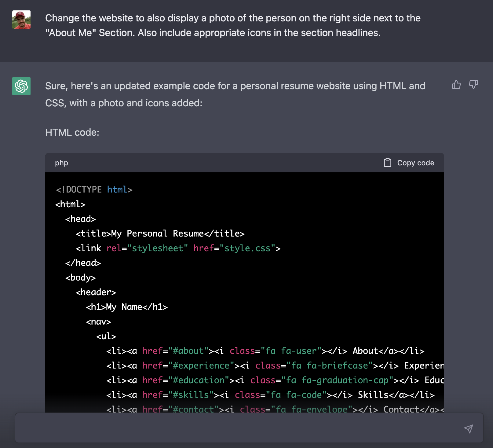This screenshot has width=493, height=448.
Task: Click the thumbs up feedback icon
Action: [456, 84]
